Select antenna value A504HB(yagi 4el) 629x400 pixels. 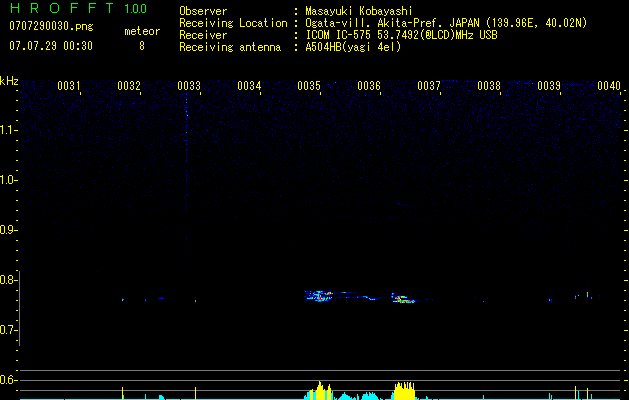pyautogui.click(x=353, y=47)
